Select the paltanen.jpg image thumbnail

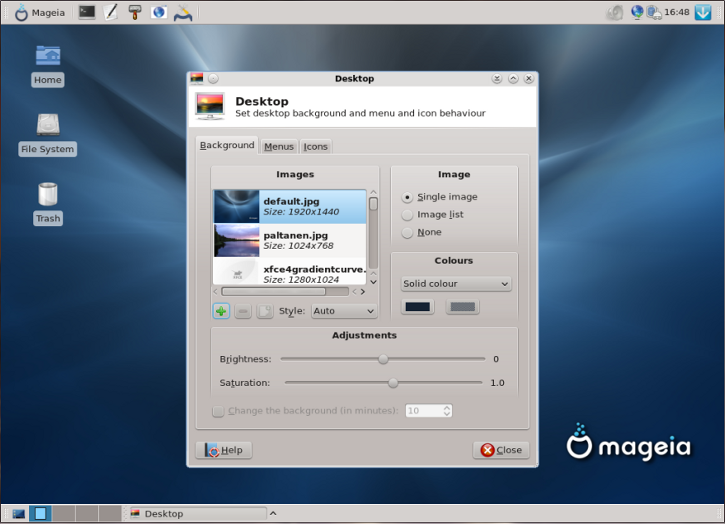(x=289, y=240)
